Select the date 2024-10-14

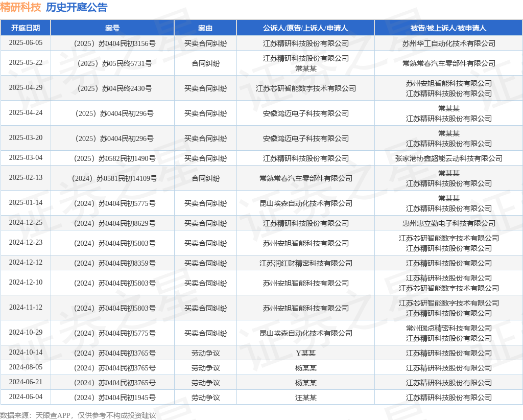[x=26, y=353]
